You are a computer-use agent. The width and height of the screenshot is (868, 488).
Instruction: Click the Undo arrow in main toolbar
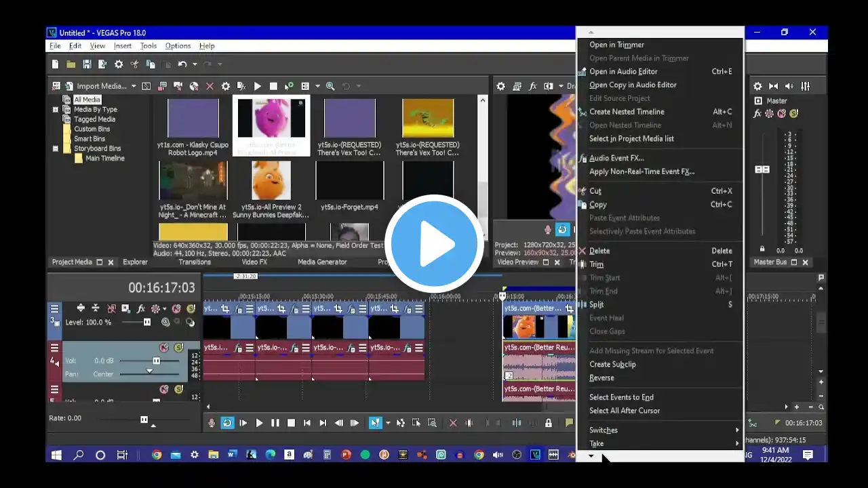(x=182, y=64)
